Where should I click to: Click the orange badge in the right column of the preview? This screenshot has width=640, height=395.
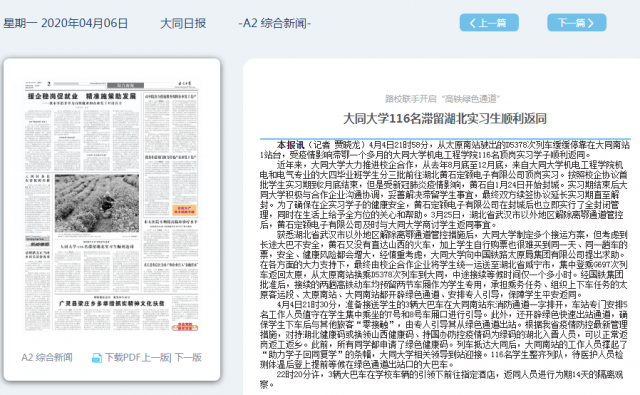click(184, 210)
